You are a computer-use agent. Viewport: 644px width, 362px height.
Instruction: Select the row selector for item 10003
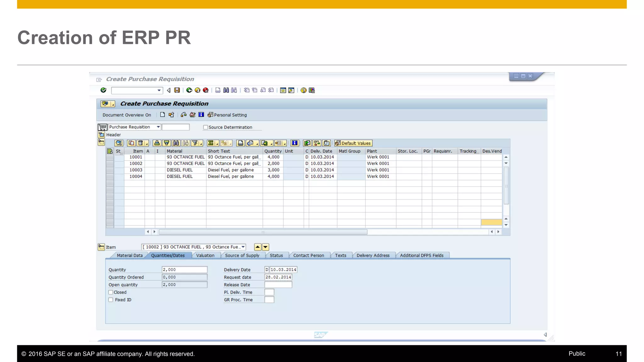click(x=110, y=170)
